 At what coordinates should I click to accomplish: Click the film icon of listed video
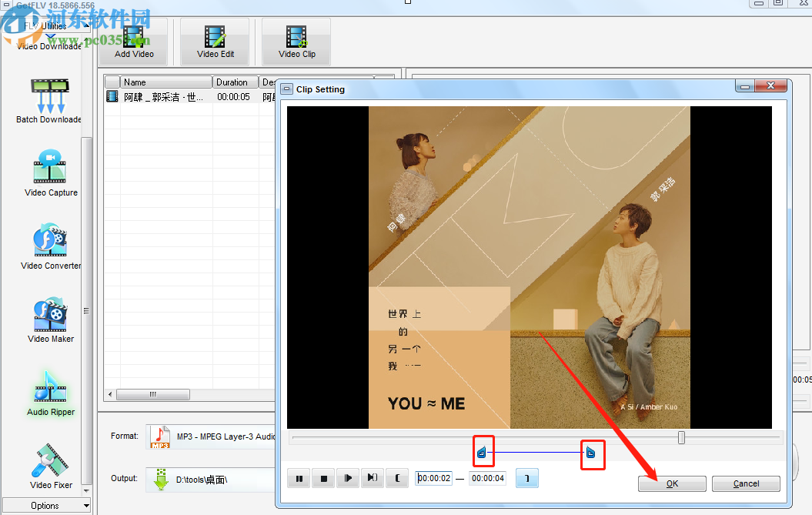pos(112,96)
